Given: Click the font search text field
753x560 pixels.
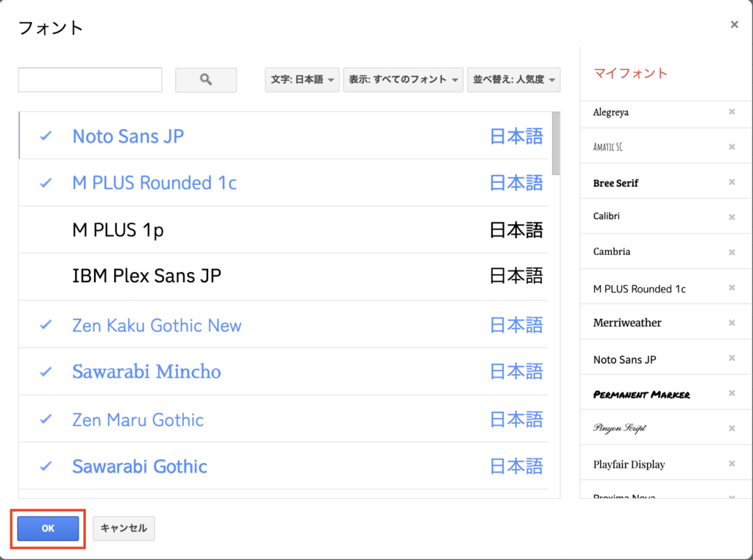Looking at the screenshot, I should pos(90,80).
